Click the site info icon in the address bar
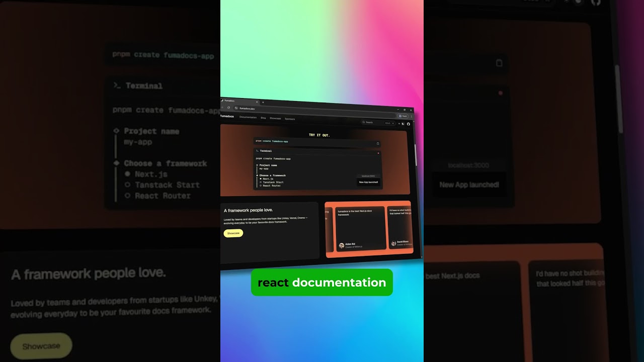The image size is (644, 362). pyautogui.click(x=236, y=108)
